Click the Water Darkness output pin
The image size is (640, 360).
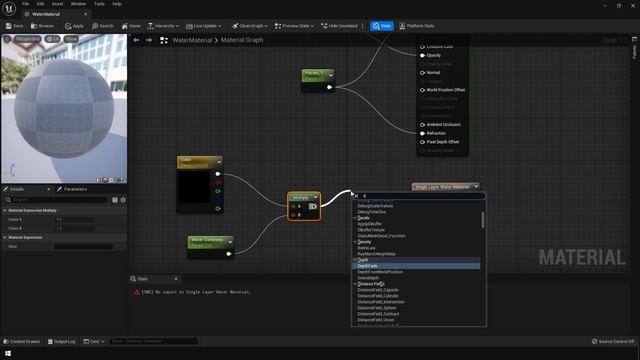tap(229, 254)
